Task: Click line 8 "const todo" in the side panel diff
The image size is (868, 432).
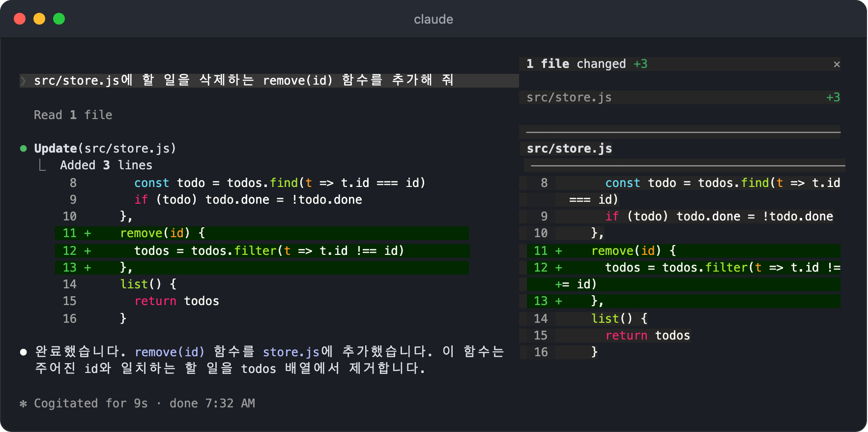Action: [680, 191]
